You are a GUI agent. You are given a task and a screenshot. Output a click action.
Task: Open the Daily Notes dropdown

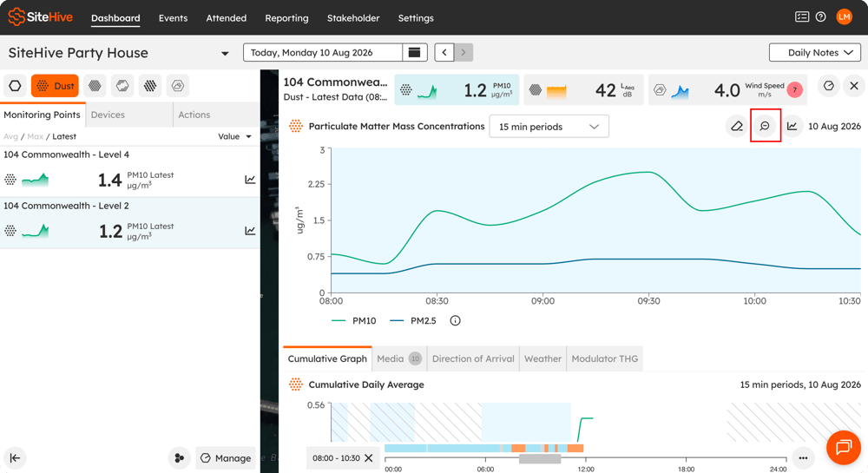(x=815, y=53)
